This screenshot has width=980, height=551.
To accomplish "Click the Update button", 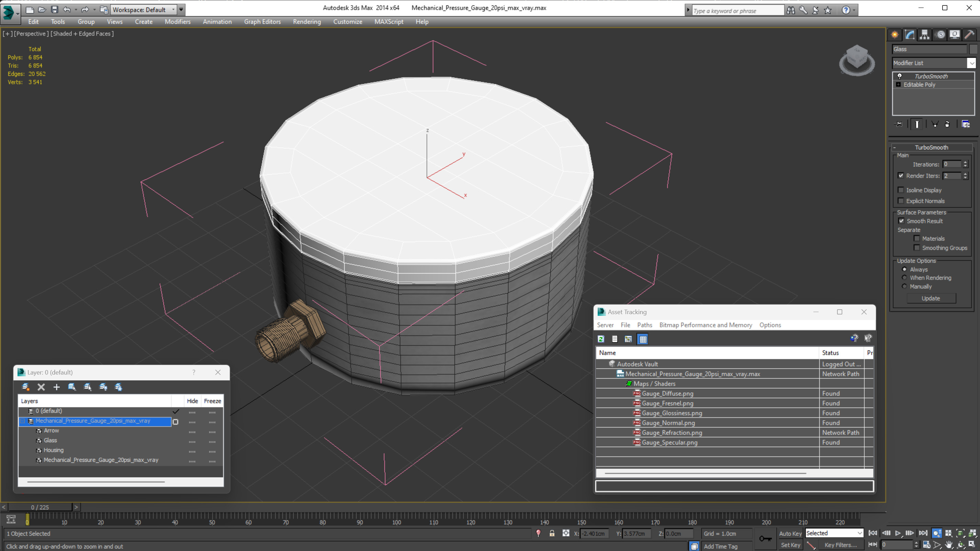I will pos(931,298).
